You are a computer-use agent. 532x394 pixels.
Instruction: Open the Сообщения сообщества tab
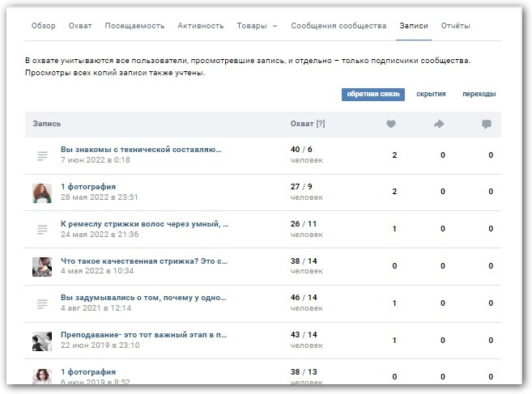[338, 26]
